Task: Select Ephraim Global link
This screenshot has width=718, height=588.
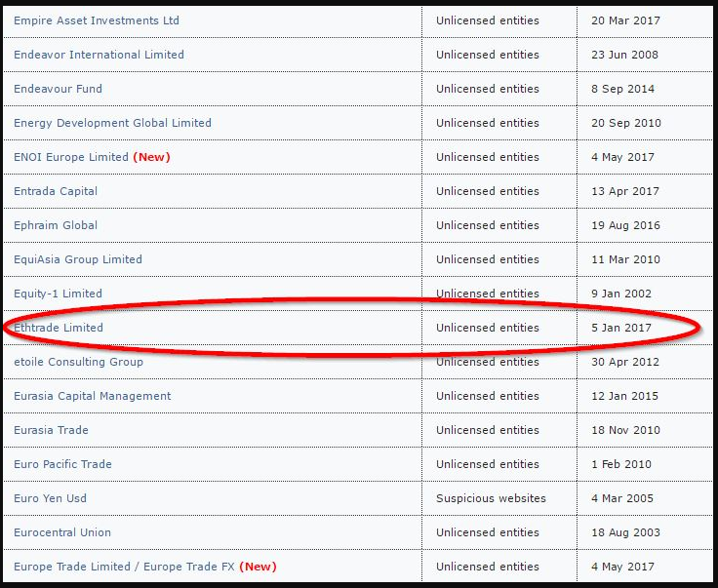Action: [56, 225]
